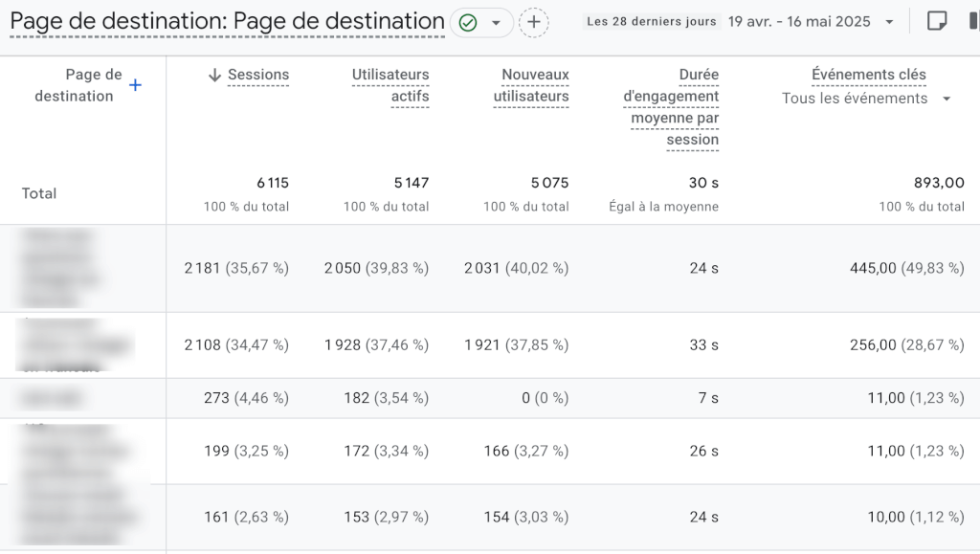This screenshot has width=980, height=554.
Task: Add a dimension using the blue plus icon
Action: coord(135,85)
